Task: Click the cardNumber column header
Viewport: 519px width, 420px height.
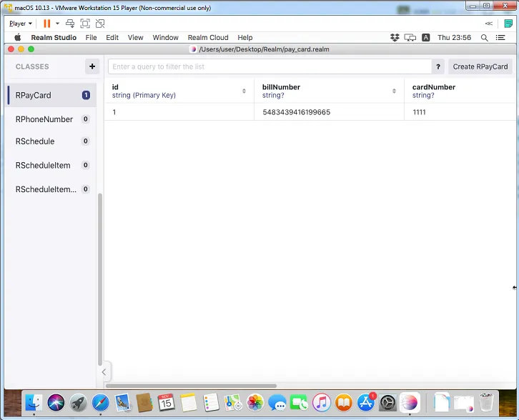Action: point(460,91)
